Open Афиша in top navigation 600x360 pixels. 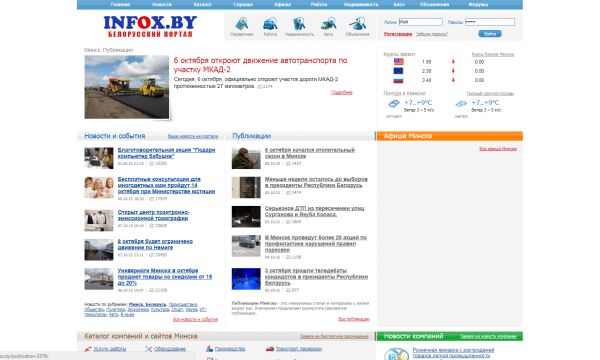(x=282, y=5)
